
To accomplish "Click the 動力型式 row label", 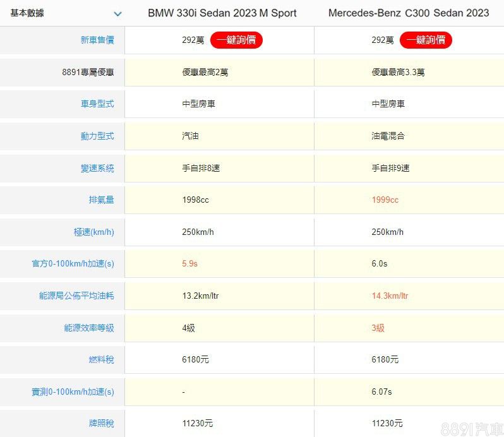I will [97, 136].
